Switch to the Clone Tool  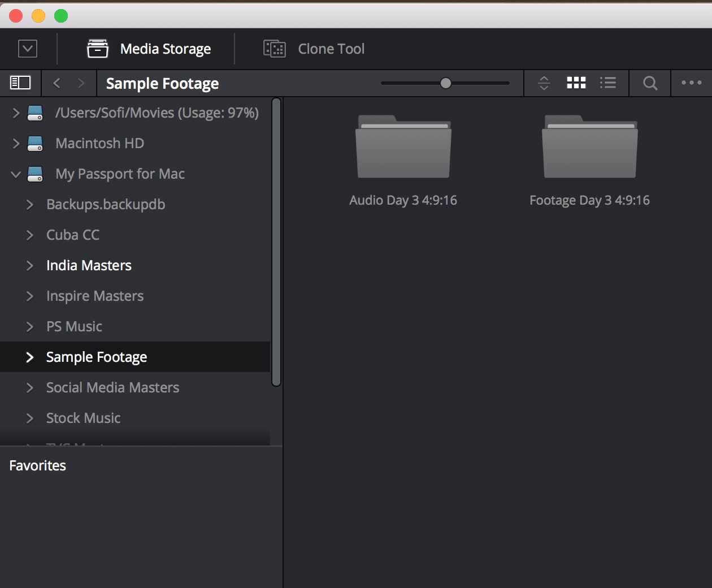pyautogui.click(x=314, y=49)
